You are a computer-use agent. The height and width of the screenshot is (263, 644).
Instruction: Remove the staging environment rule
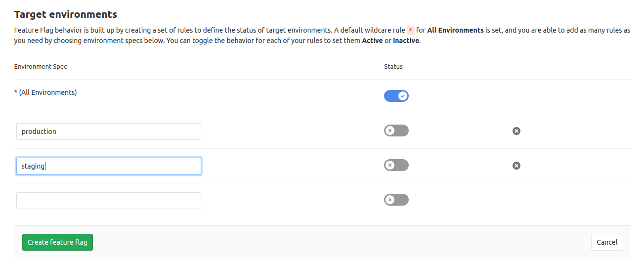pos(516,166)
